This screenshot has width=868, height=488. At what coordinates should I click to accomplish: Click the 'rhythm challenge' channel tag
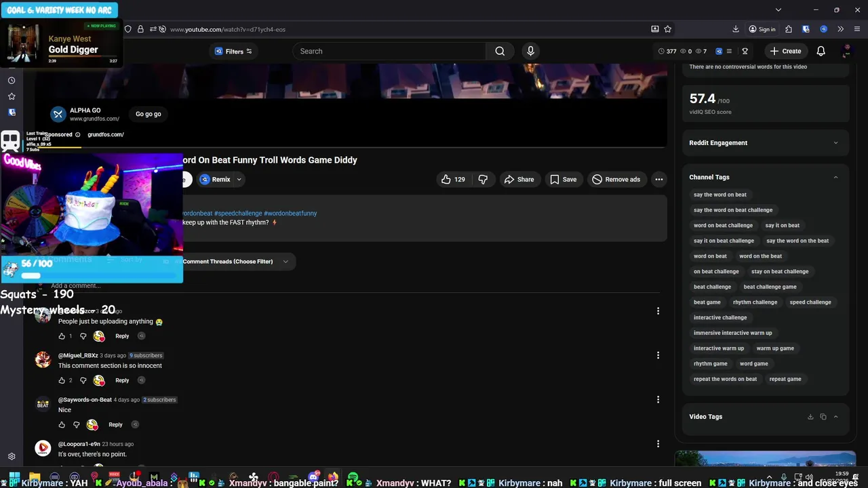(x=755, y=302)
